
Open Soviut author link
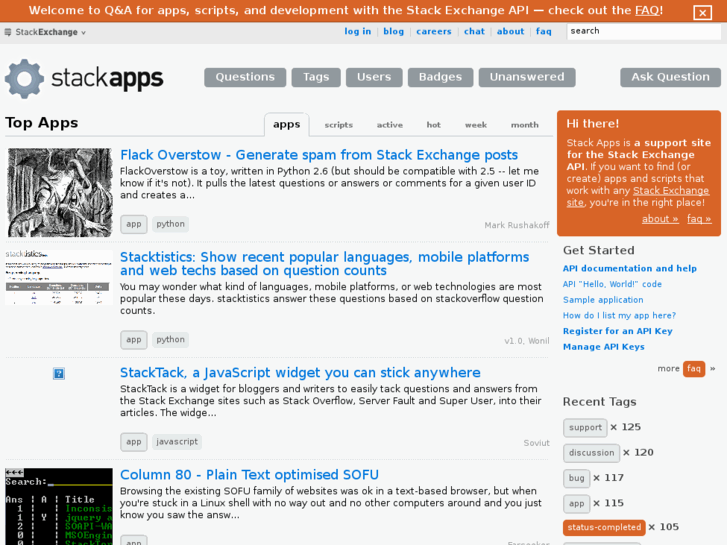tap(536, 443)
